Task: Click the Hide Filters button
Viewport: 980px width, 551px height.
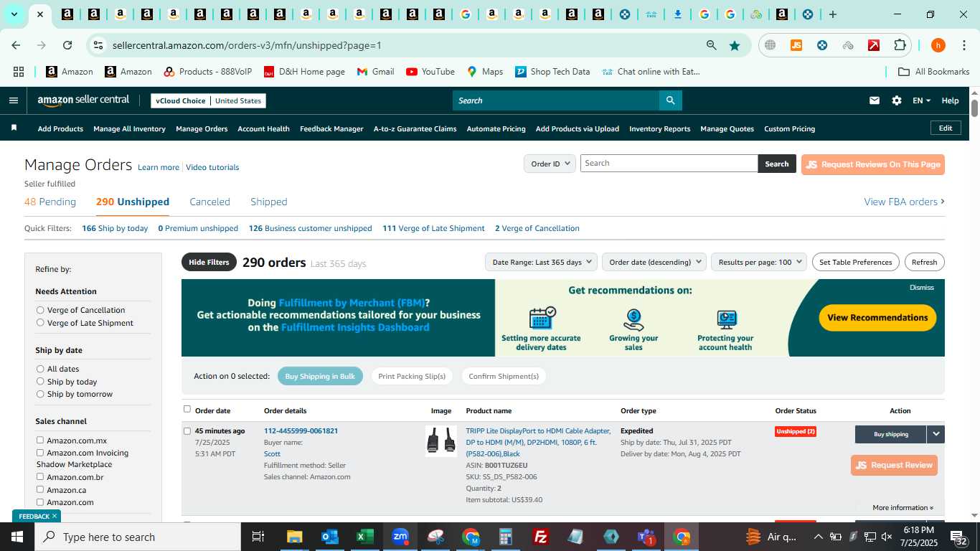Action: 209,262
